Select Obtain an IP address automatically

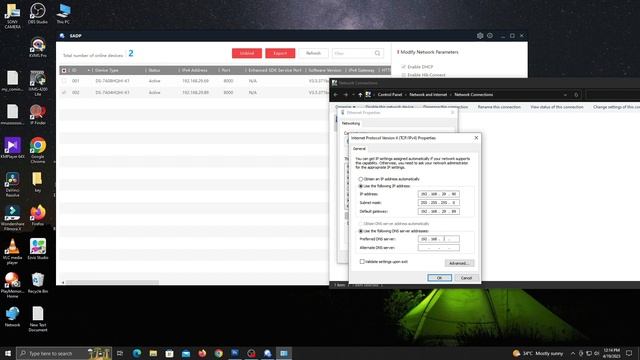(x=361, y=179)
